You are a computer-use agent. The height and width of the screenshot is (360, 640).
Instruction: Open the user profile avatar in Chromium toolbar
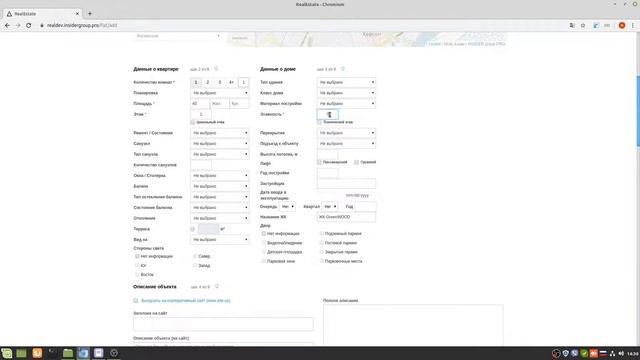622,25
